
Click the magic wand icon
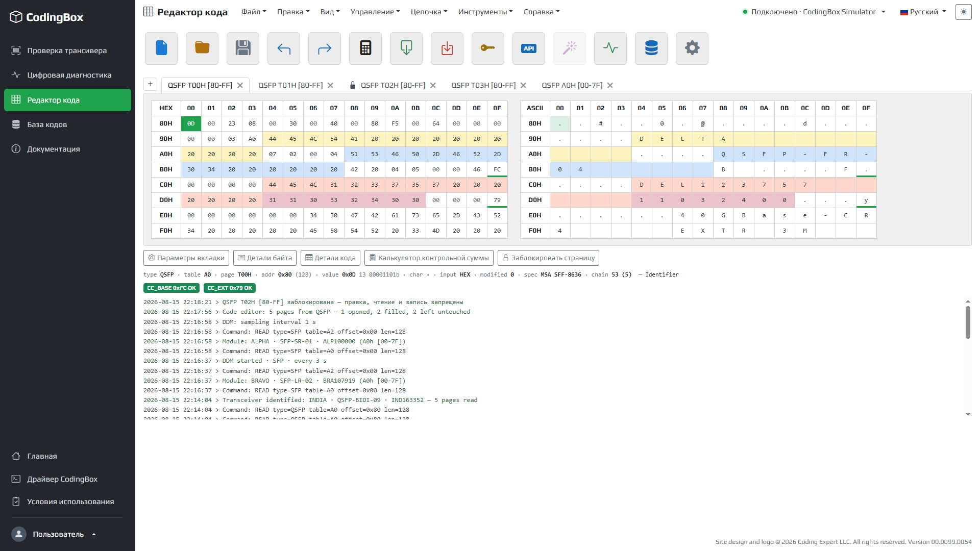(570, 48)
